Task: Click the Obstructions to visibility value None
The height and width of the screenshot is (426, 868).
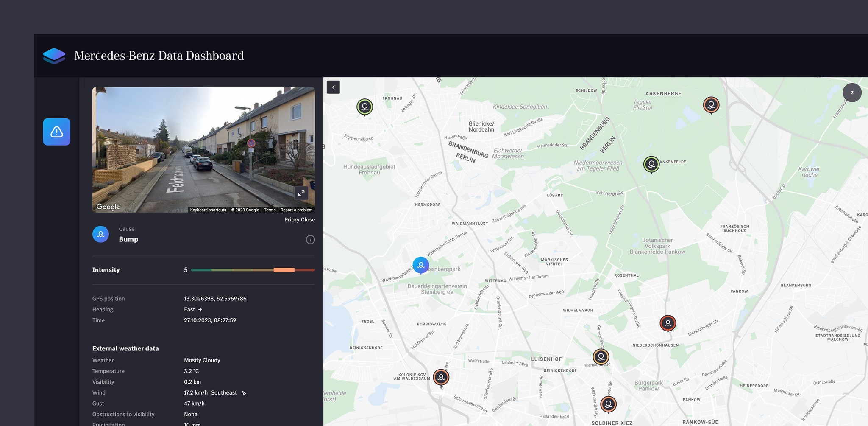Action: (x=191, y=415)
